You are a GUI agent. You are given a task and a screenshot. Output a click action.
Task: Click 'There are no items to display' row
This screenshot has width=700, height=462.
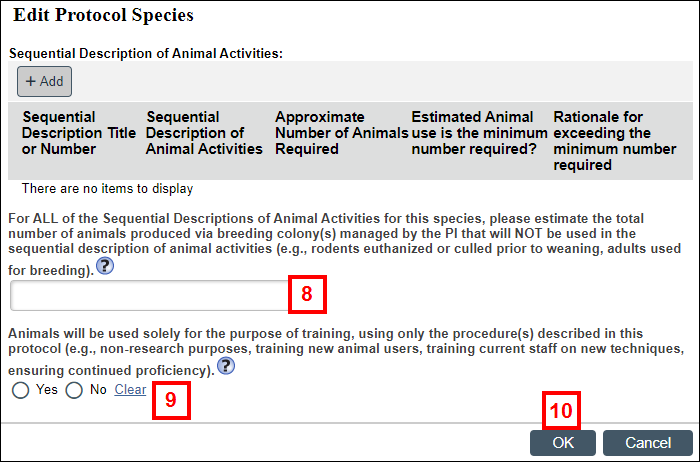107,189
